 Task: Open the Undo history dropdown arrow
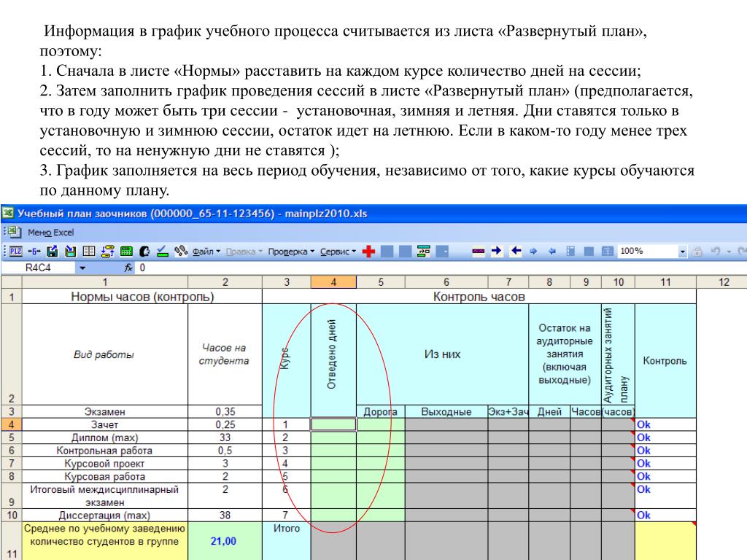tap(729, 252)
